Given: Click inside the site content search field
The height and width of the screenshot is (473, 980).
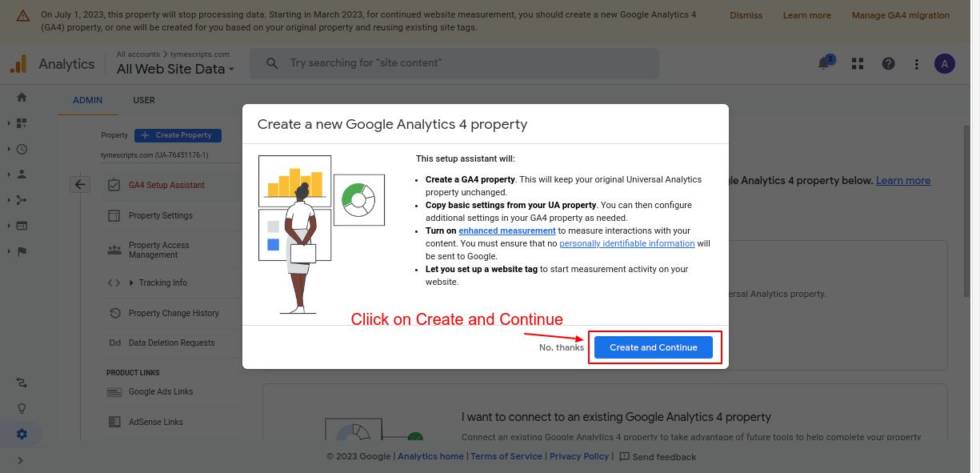Looking at the screenshot, I should (x=454, y=63).
